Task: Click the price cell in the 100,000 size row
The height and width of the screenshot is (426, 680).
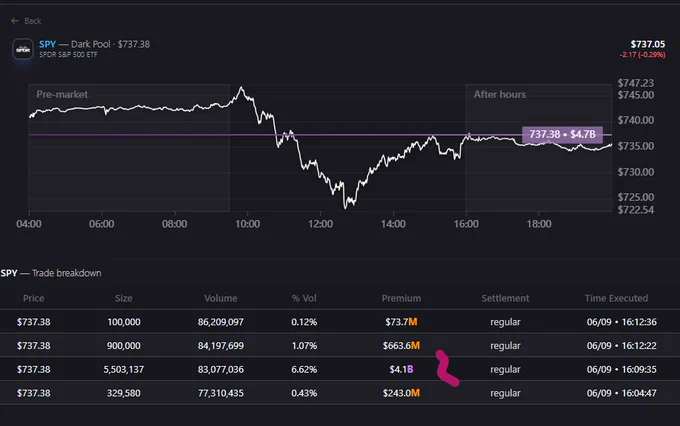Action: click(33, 322)
